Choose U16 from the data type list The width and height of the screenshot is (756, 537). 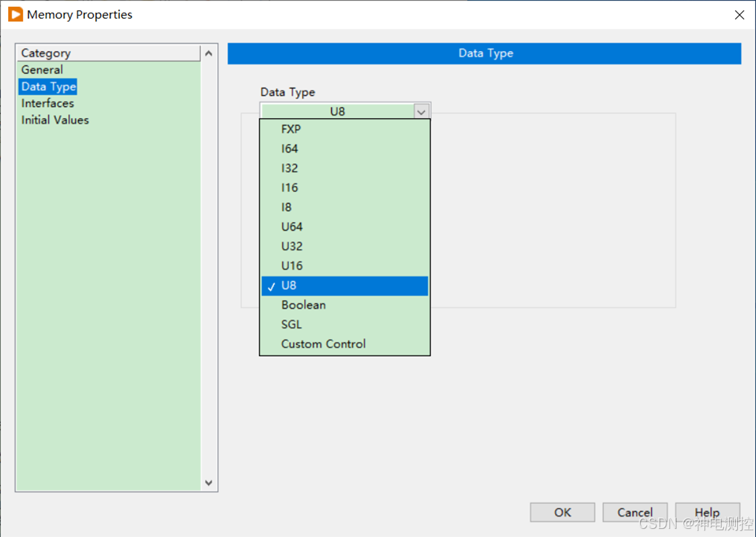coord(345,265)
